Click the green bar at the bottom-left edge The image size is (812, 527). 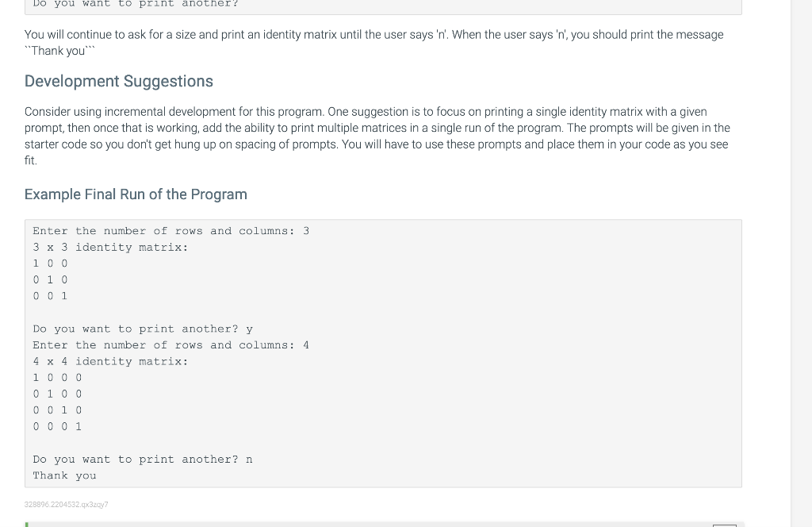click(x=26, y=525)
